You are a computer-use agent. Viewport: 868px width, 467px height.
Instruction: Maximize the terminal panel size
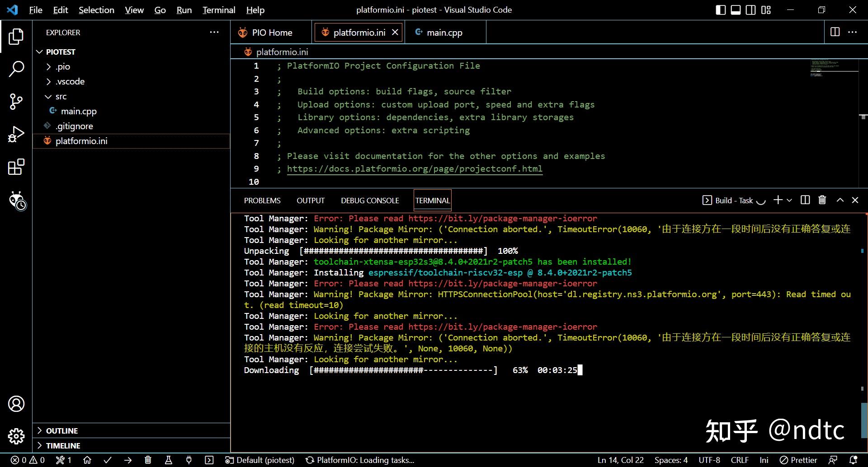(840, 200)
